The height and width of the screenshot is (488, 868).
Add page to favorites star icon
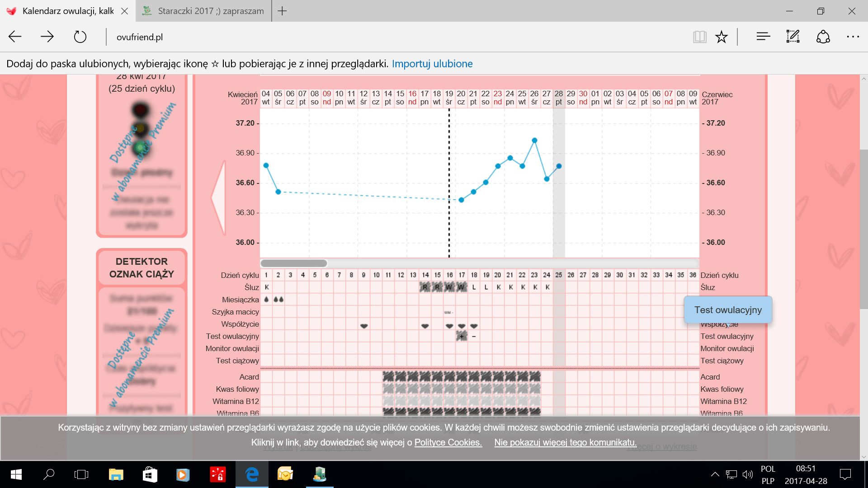pyautogui.click(x=722, y=37)
